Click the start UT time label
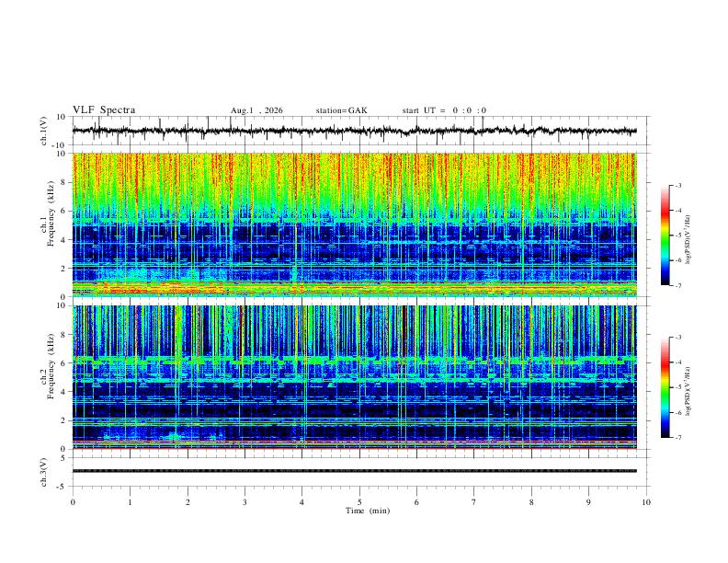Viewport: 728px width, 563px height. coord(444,110)
